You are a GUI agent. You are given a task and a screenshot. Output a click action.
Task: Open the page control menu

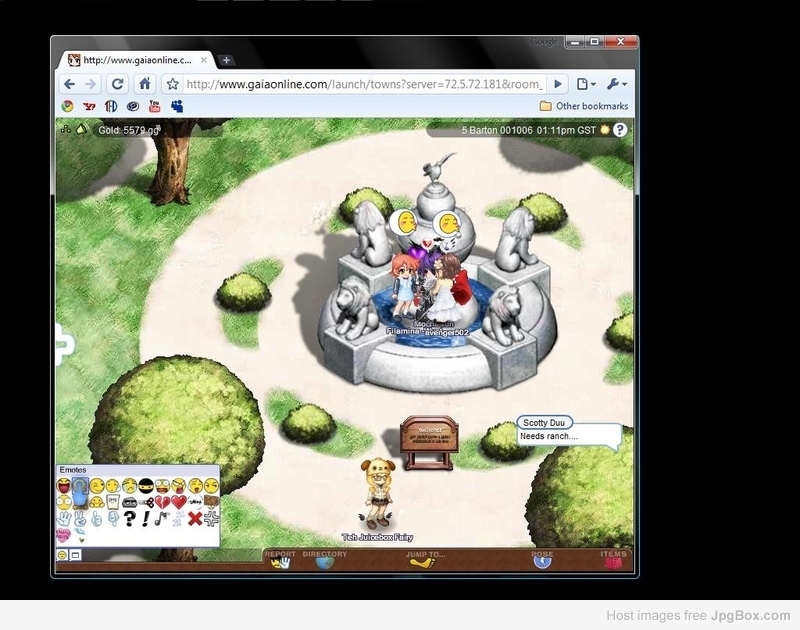click(x=586, y=84)
